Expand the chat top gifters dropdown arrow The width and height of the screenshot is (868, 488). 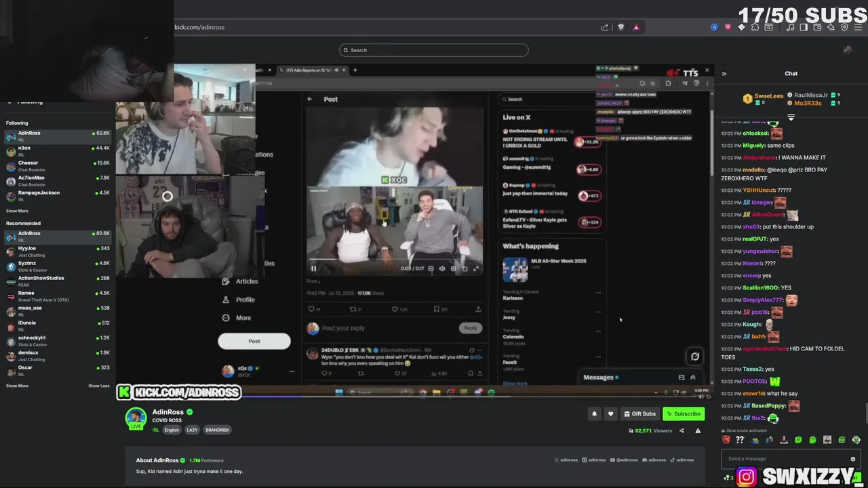pyautogui.click(x=791, y=117)
